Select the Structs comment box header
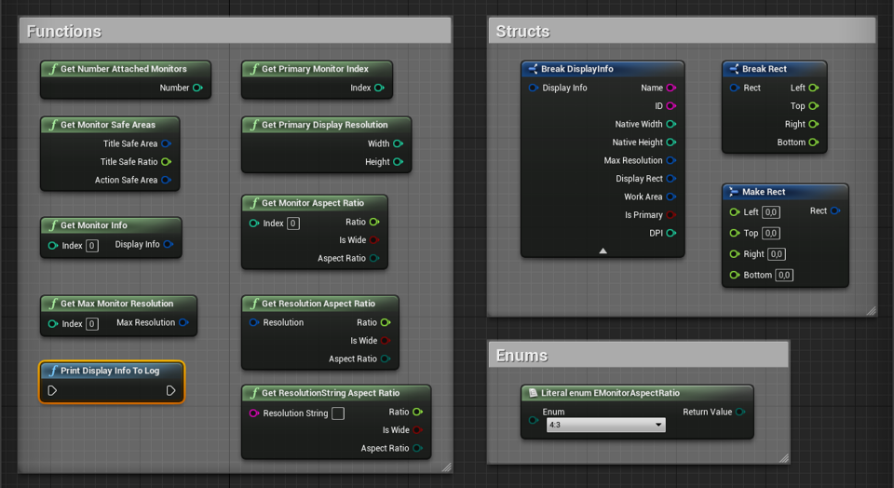894x488 pixels. tap(682, 31)
